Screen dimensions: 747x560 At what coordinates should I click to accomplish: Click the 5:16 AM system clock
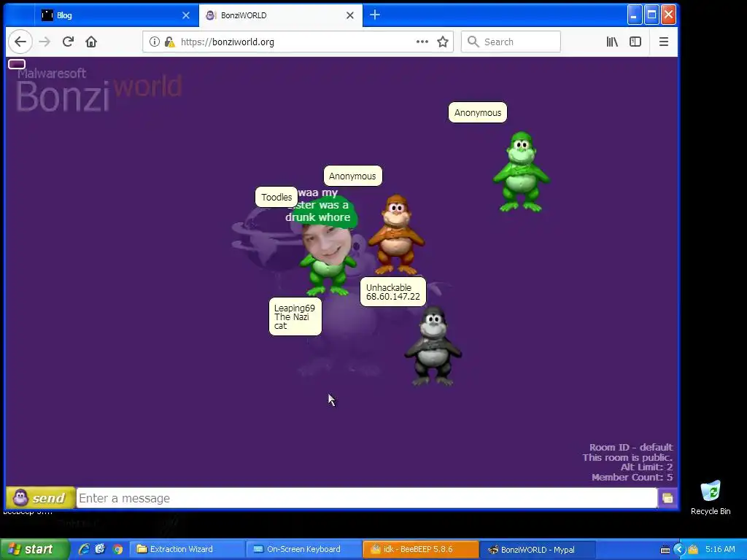tap(720, 550)
